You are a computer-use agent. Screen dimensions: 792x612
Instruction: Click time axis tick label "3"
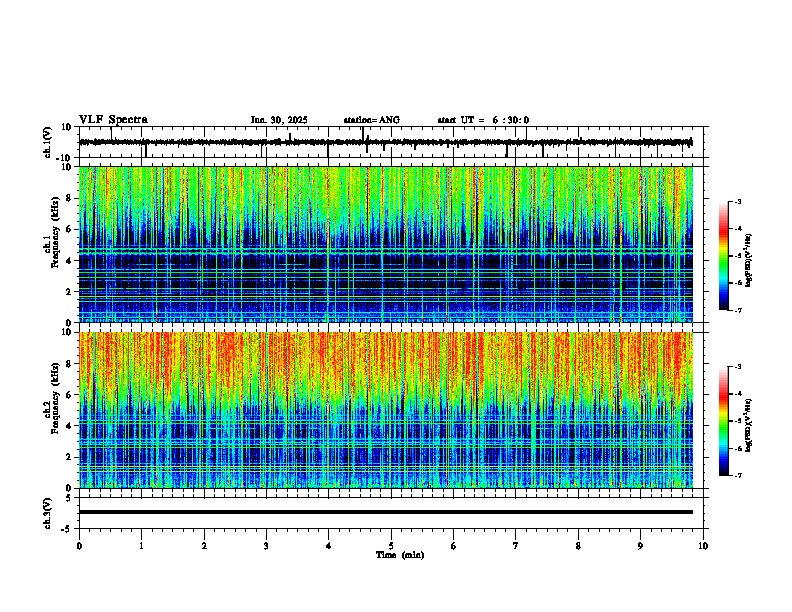point(266,546)
